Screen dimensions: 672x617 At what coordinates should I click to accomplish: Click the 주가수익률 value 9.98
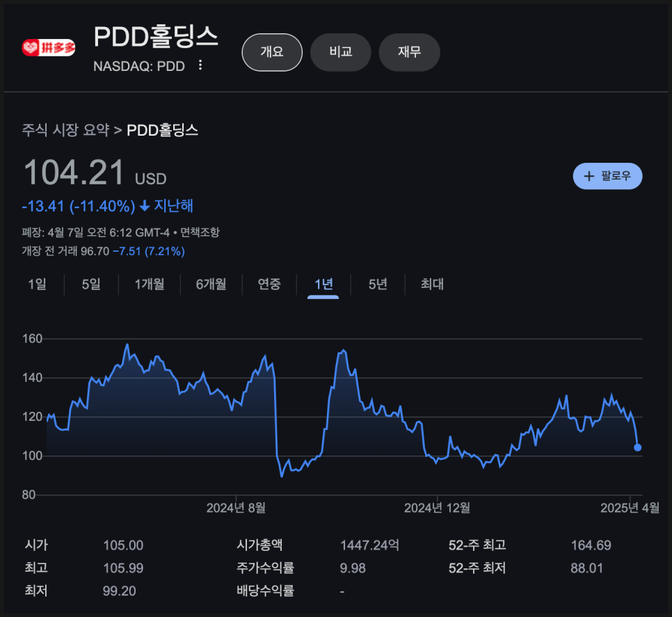pos(353,568)
